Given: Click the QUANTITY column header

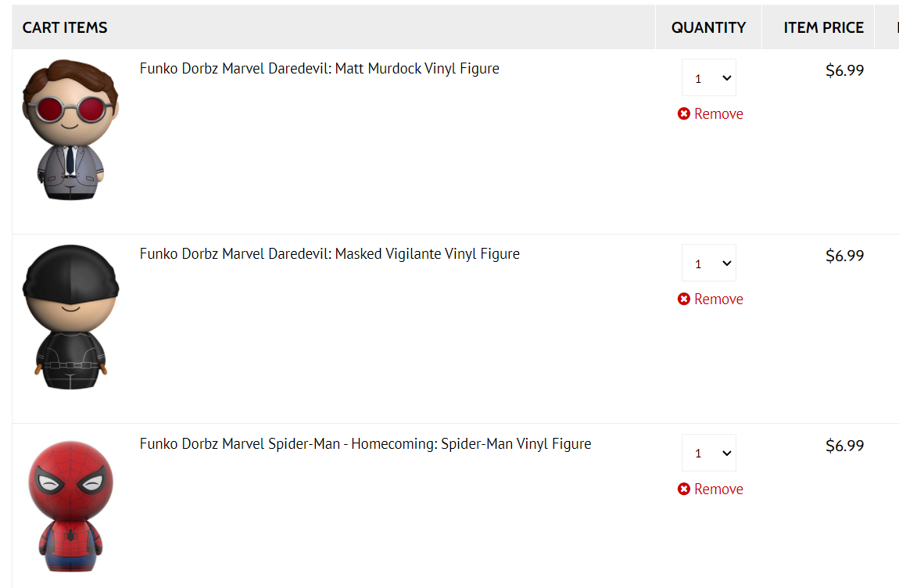Looking at the screenshot, I should click(709, 27).
